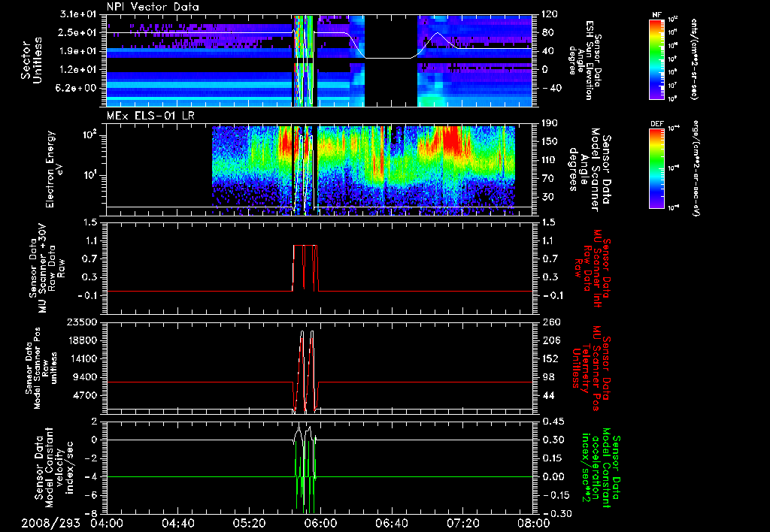Click the "110" scanner angle tick value
Image resolution: width=770 pixels, height=532 pixels.
pyautogui.click(x=550, y=160)
